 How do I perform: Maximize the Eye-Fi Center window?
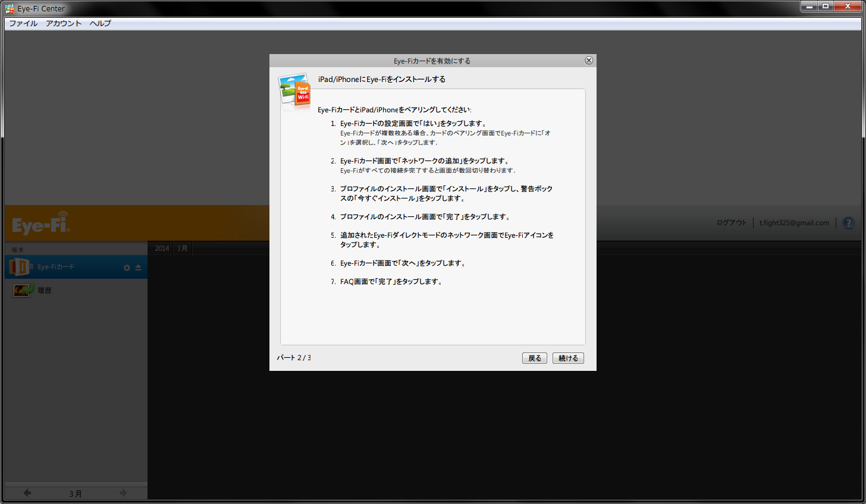[x=826, y=6]
